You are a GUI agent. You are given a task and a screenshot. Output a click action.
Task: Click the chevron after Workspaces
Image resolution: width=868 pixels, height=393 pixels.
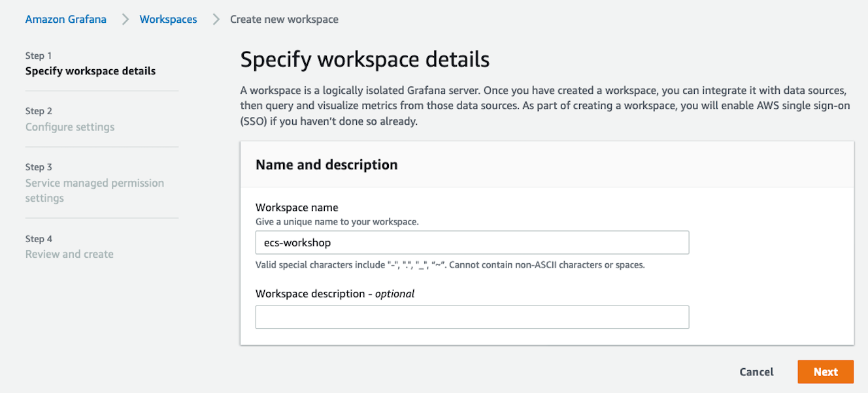click(x=215, y=19)
